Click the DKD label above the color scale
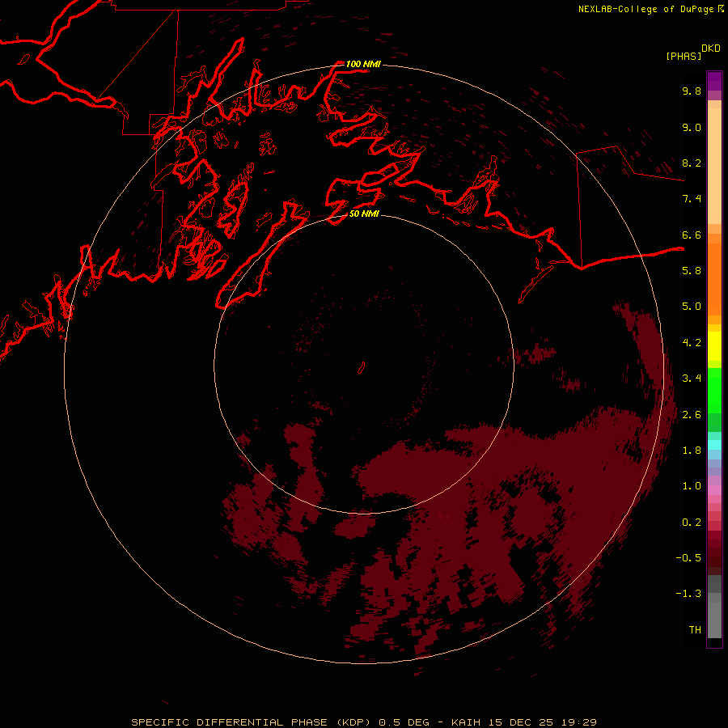 [710, 49]
